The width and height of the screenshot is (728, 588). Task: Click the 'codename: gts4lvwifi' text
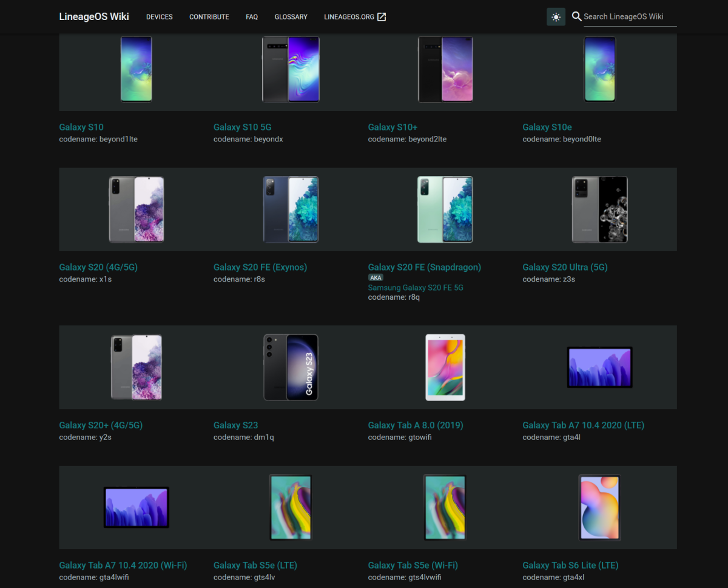point(405,577)
